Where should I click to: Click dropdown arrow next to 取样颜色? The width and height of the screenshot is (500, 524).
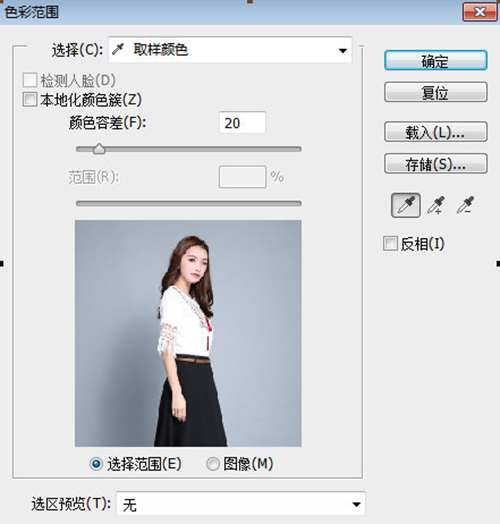(343, 50)
